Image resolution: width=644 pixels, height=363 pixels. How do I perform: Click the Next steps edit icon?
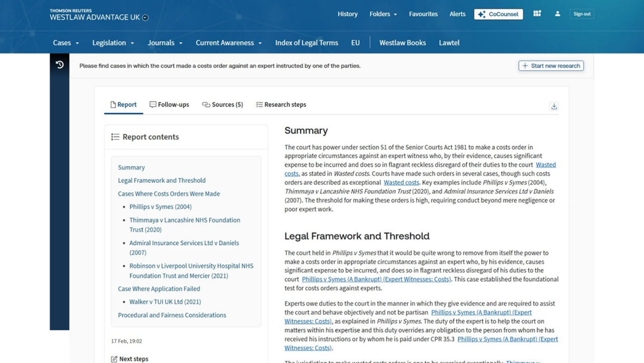pyautogui.click(x=114, y=359)
